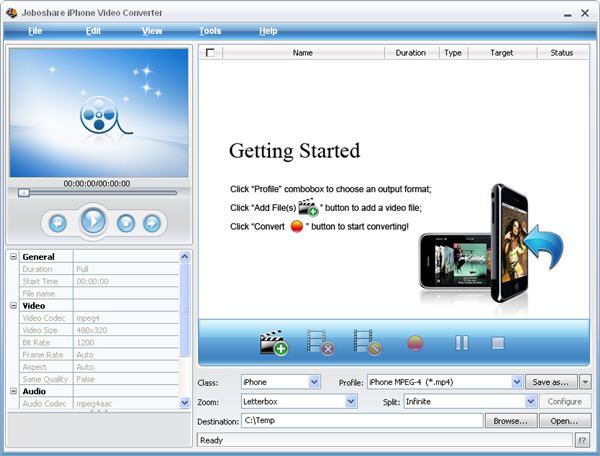Viewport: 600px width, 456px height.
Task: Toggle the select-all checkbox in file list header
Action: coord(210,52)
